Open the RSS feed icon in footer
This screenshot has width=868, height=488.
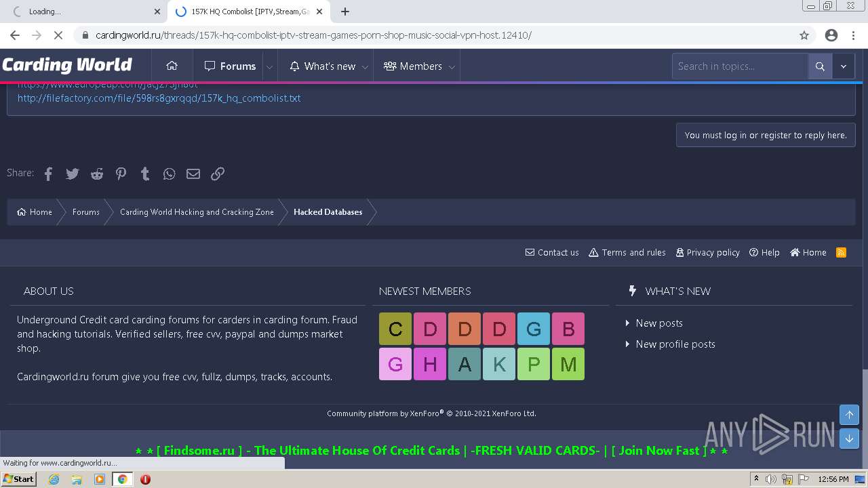pyautogui.click(x=841, y=252)
